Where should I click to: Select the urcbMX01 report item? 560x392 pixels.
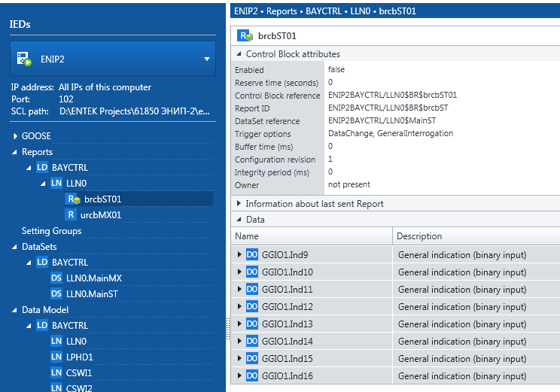(101, 215)
